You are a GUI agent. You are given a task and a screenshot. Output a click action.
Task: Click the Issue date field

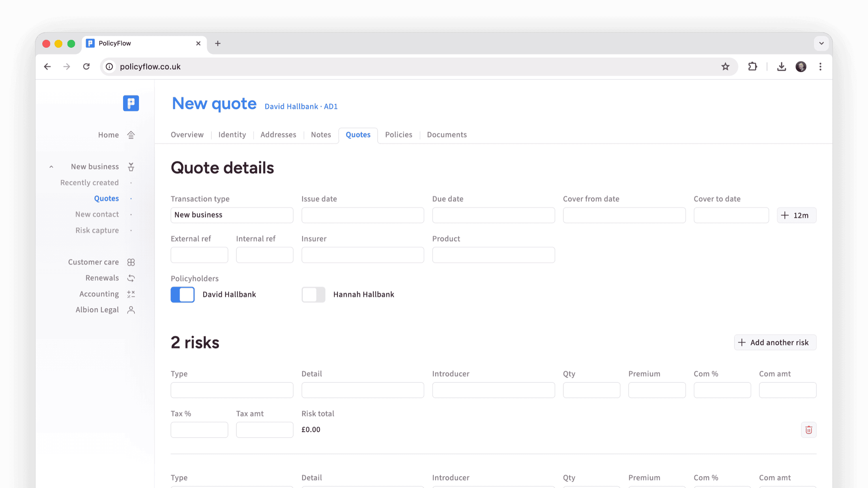coord(363,215)
